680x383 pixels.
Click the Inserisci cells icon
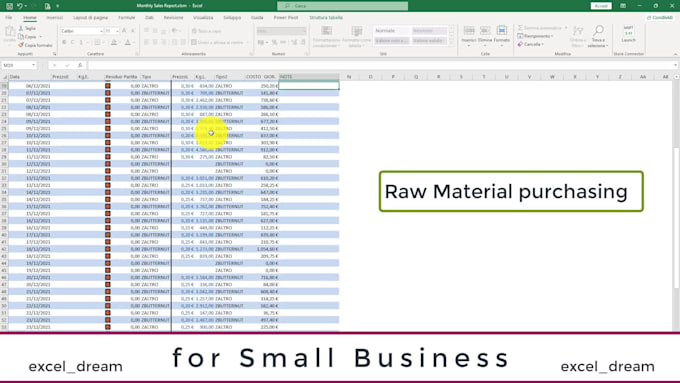[x=469, y=30]
